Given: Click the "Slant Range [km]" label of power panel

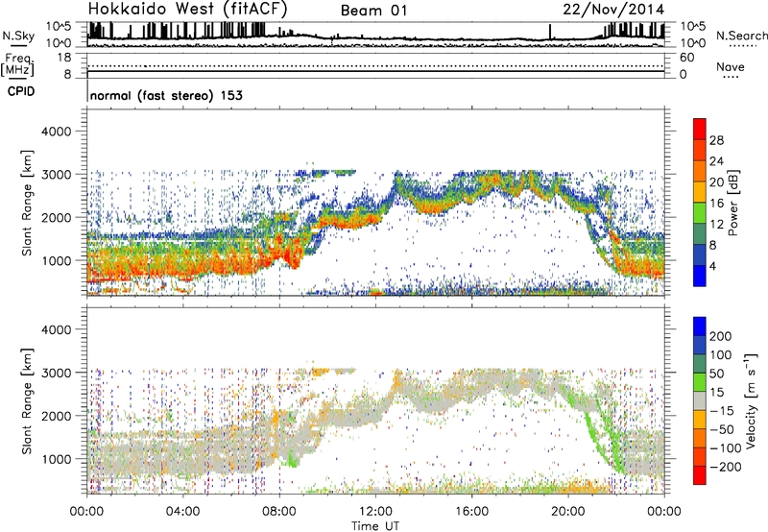Looking at the screenshot, I should (27, 203).
